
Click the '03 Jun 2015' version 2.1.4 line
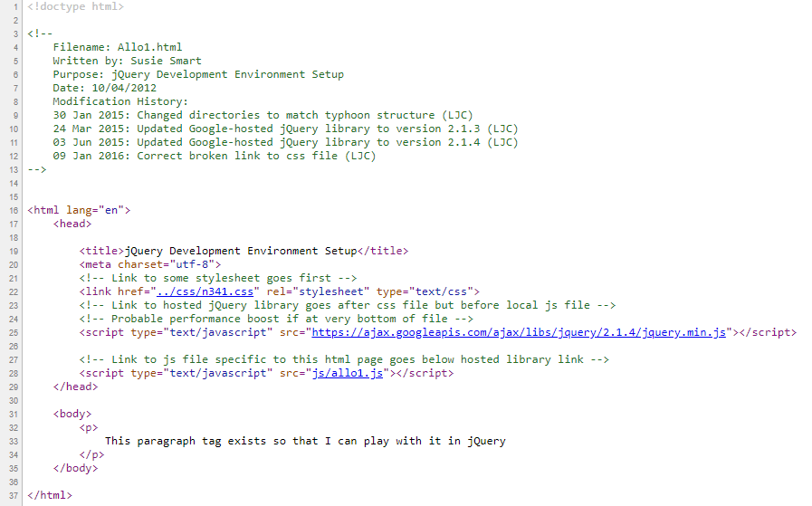[285, 142]
